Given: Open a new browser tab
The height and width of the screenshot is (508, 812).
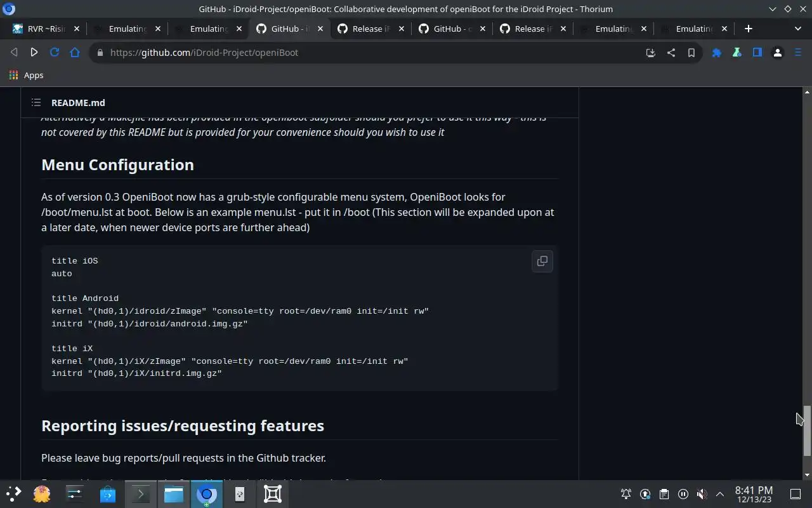Looking at the screenshot, I should click(749, 29).
